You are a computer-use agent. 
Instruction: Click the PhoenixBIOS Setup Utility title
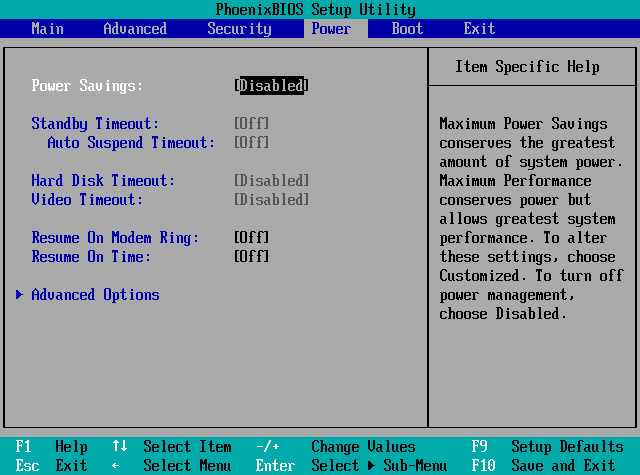pyautogui.click(x=316, y=9)
